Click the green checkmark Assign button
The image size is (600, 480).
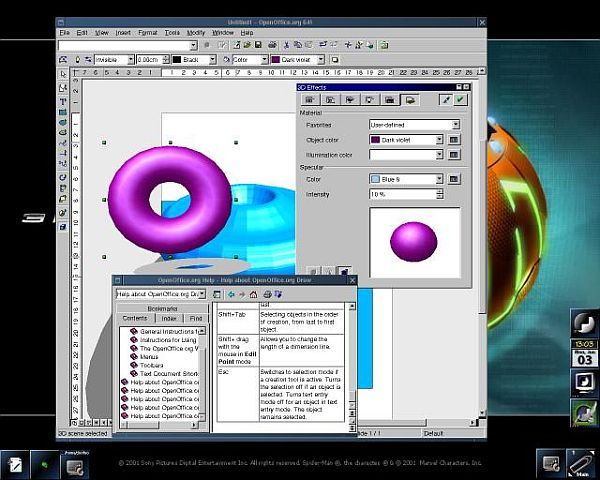(x=460, y=99)
